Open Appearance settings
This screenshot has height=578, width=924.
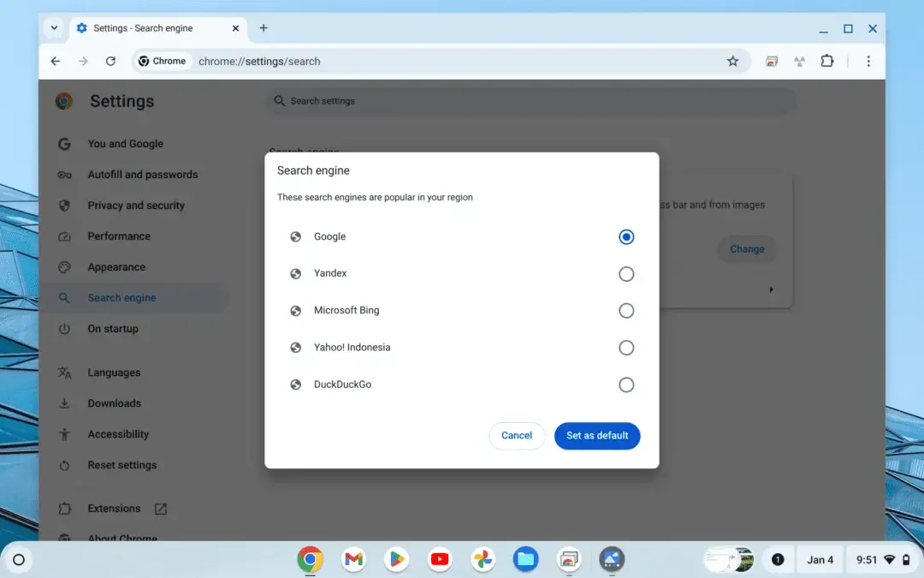point(116,267)
